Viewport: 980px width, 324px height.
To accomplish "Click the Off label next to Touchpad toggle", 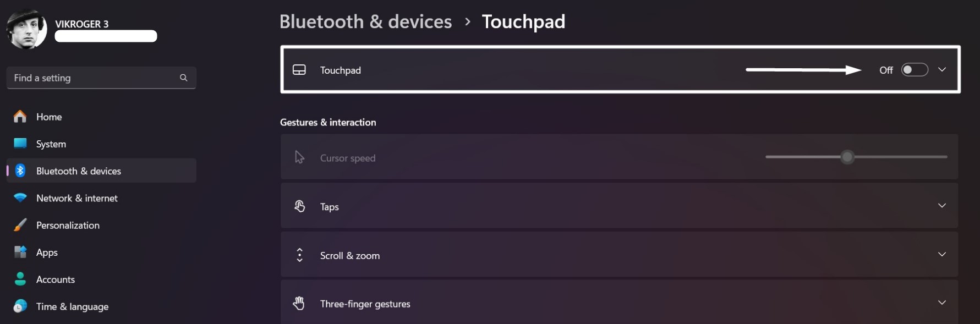I will tap(886, 70).
